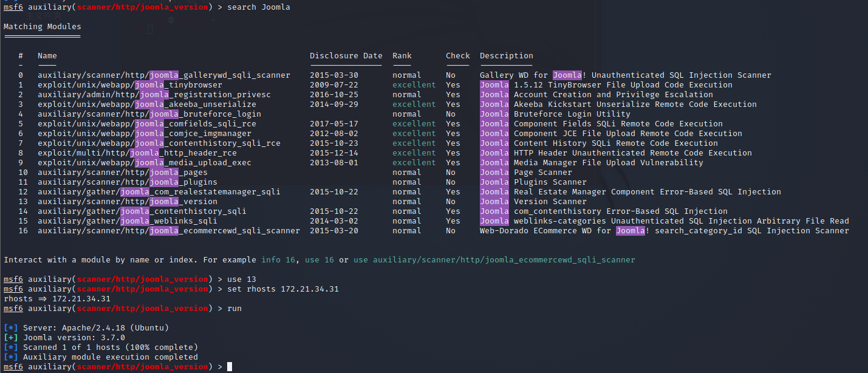Select 'Auxiliary module execution completed' line
Viewport: 868px width, 373px height.
pos(101,357)
